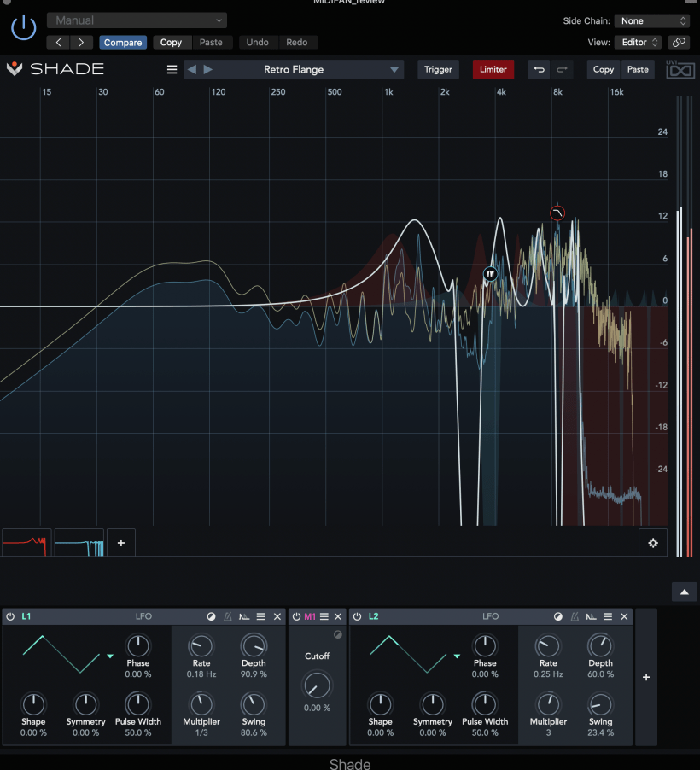
Task: Open the SHADE hamburger menu next to logo
Action: [x=172, y=69]
